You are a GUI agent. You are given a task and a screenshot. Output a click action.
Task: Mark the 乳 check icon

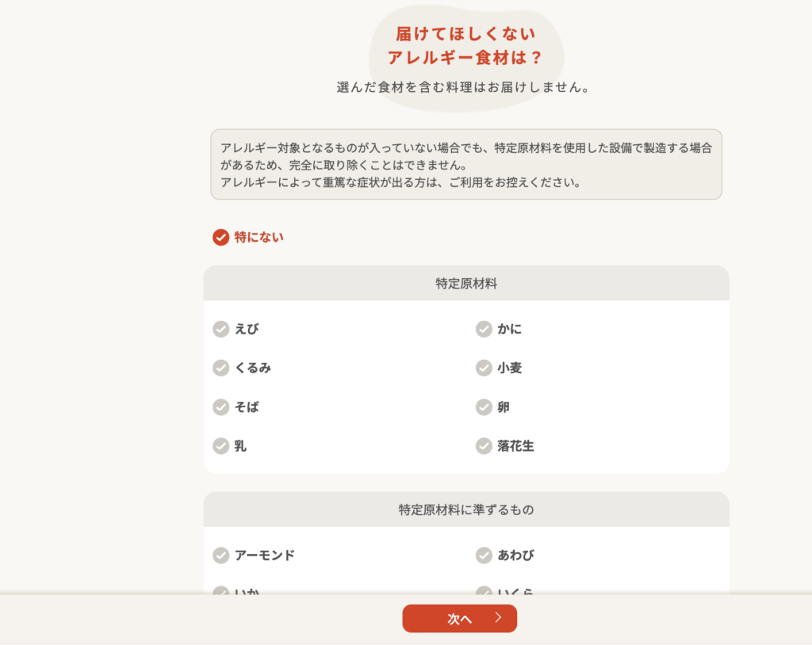point(220,445)
